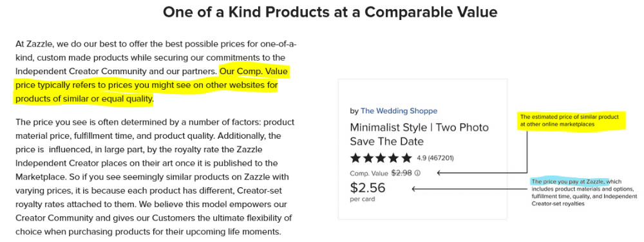Click the Comp. Value label
The width and height of the screenshot is (644, 242).
369,174
